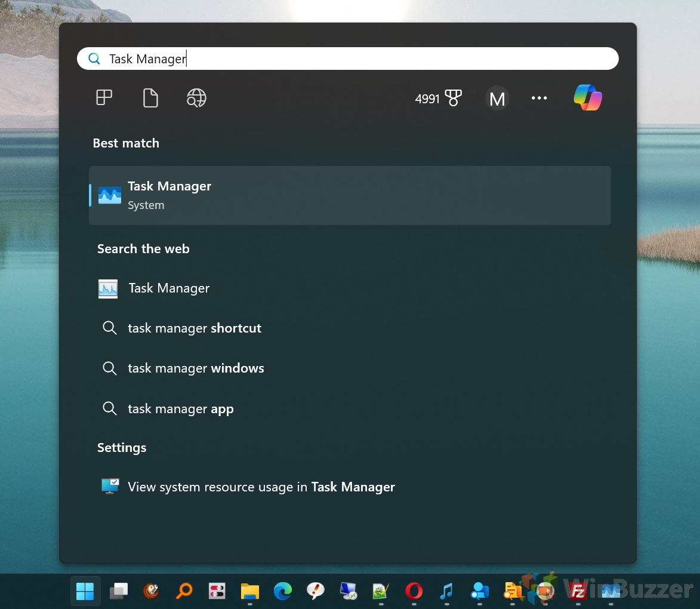
Task: Open the Task Manager web search result
Action: [169, 288]
